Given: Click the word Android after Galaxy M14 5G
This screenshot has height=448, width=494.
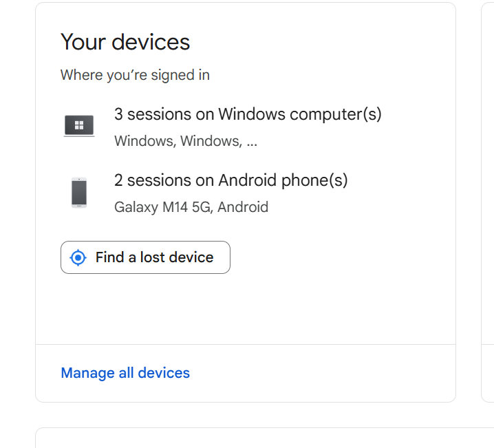Looking at the screenshot, I should coord(243,207).
